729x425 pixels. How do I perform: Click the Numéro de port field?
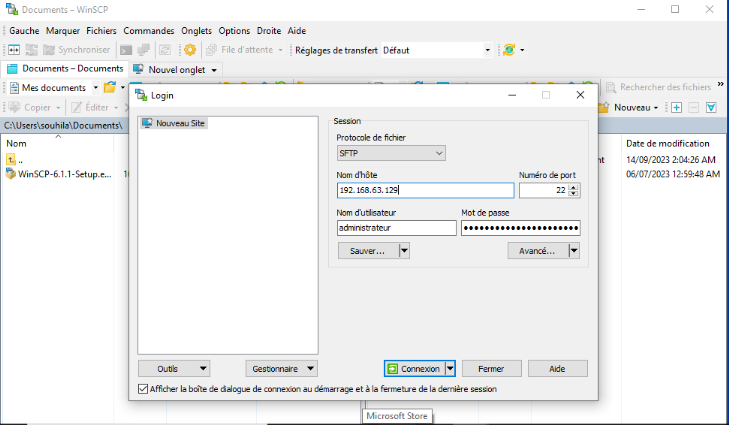[x=544, y=190]
